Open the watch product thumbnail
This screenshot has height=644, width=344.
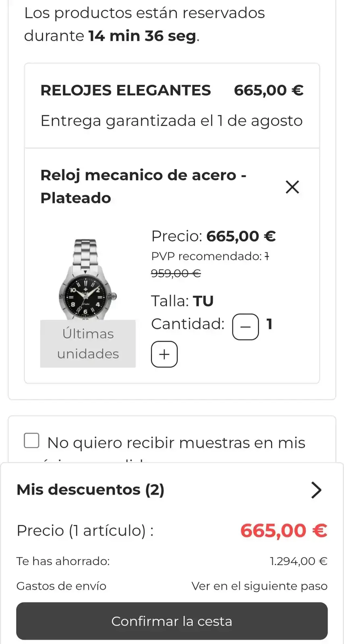pos(88,279)
